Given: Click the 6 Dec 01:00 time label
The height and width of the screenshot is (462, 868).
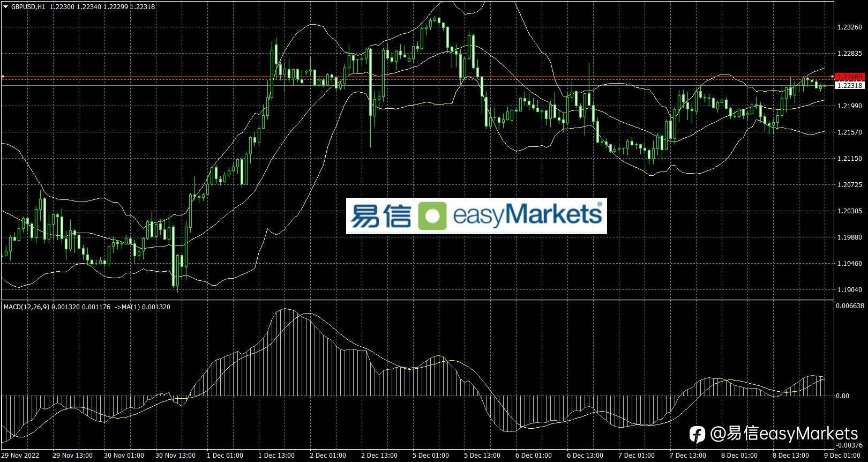Looking at the screenshot, I should tap(534, 456).
